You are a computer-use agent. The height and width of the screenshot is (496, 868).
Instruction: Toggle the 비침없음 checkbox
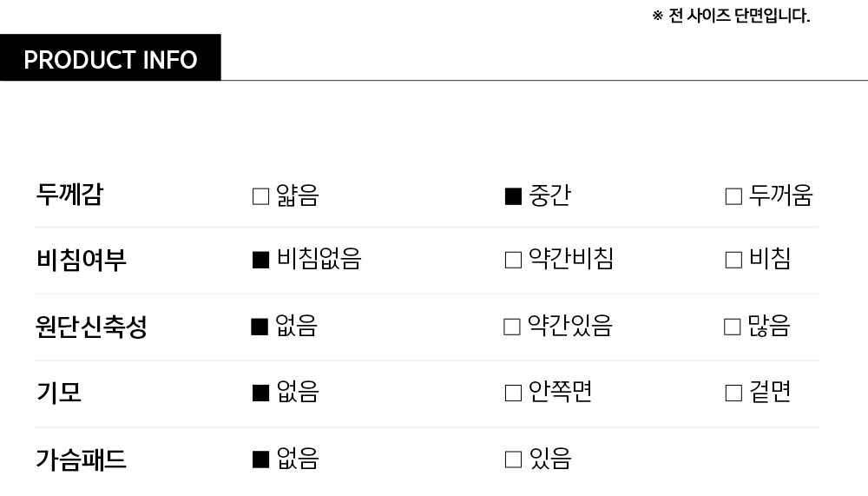[x=260, y=260]
